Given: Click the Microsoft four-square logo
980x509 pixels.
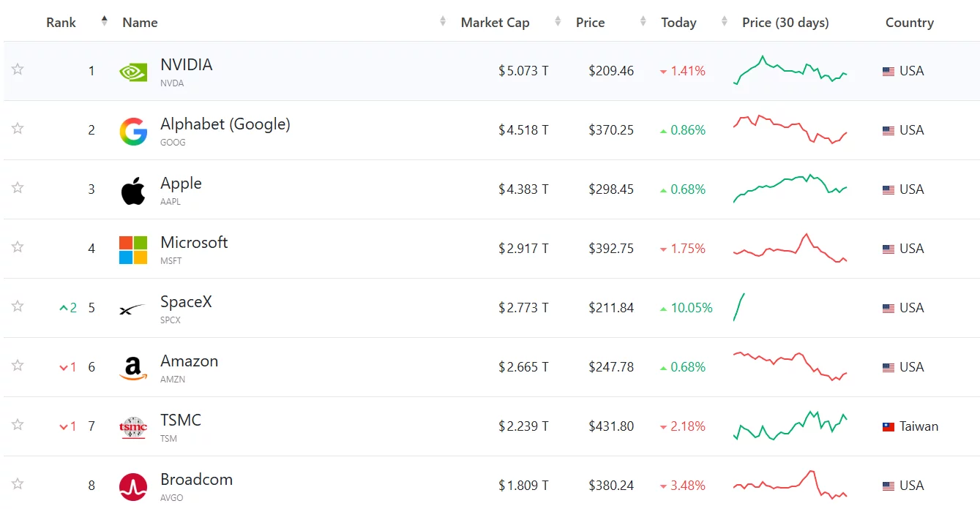Looking at the screenshot, I should pos(133,250).
